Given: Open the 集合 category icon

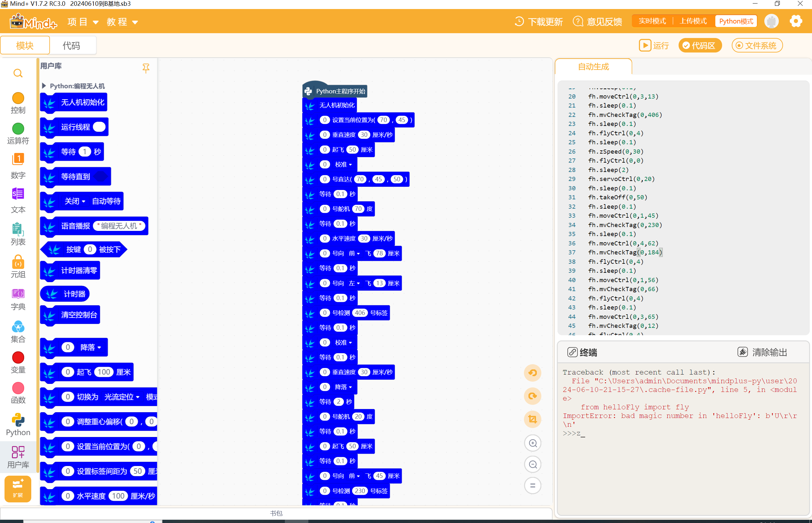Looking at the screenshot, I should (x=18, y=326).
